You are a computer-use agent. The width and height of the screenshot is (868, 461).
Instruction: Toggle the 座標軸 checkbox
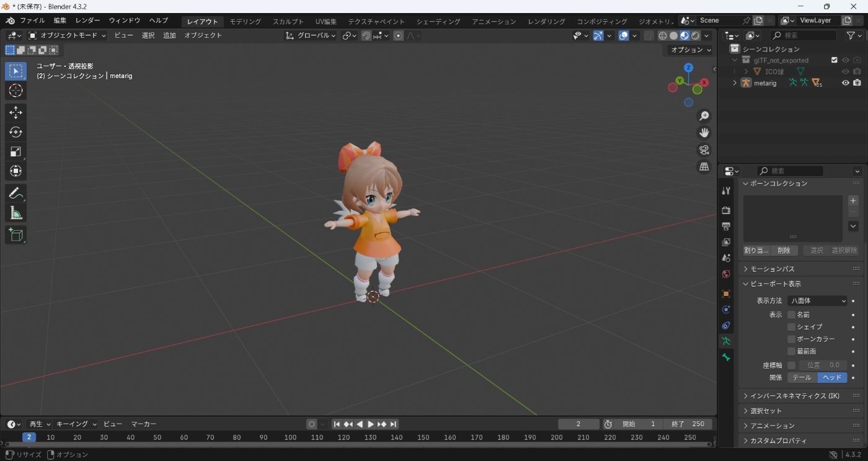pos(791,365)
